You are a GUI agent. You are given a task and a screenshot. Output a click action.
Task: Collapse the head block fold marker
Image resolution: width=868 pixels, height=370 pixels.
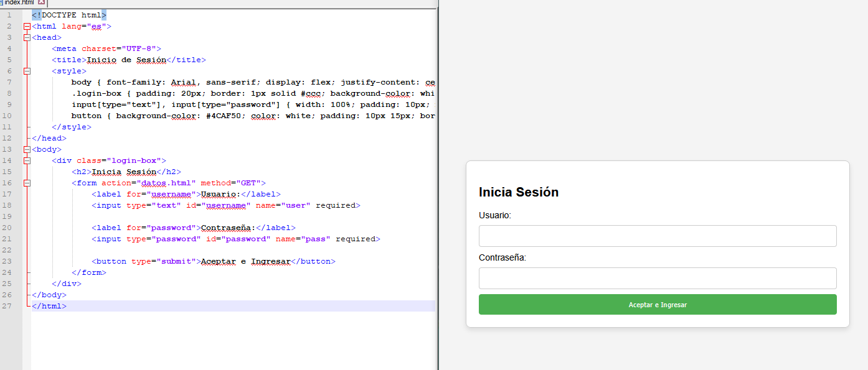(x=27, y=38)
